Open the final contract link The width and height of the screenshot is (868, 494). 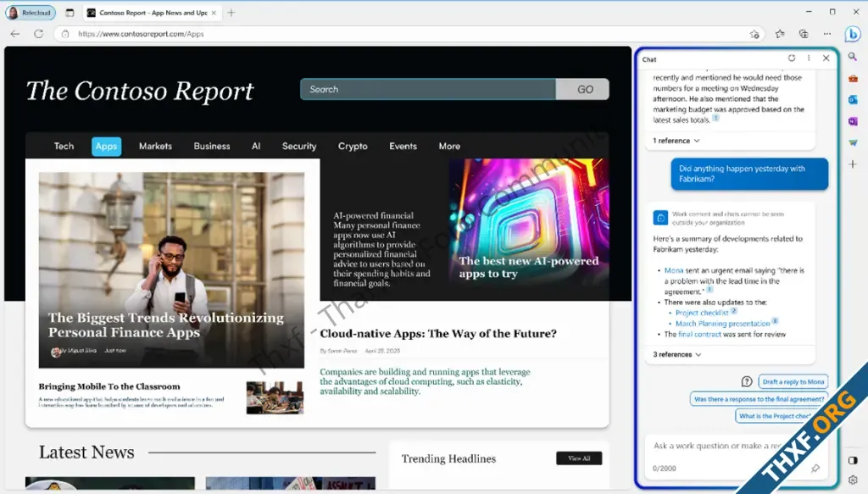coord(699,334)
